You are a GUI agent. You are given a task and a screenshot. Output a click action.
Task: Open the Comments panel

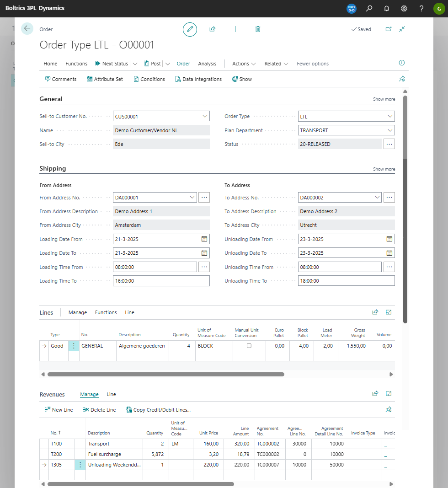(60, 79)
